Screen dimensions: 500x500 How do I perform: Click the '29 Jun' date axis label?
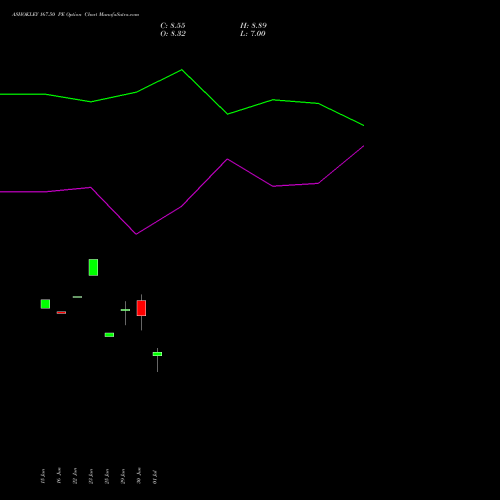(123, 476)
